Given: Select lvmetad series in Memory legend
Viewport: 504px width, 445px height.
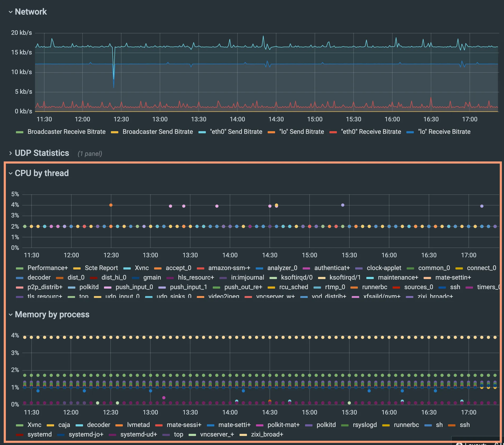Looking at the screenshot, I should 138,425.
